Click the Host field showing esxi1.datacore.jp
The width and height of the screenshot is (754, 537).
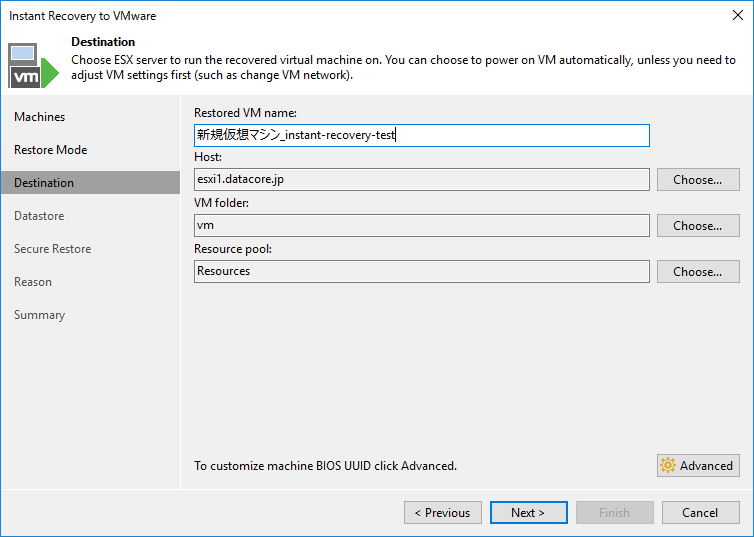pos(421,180)
